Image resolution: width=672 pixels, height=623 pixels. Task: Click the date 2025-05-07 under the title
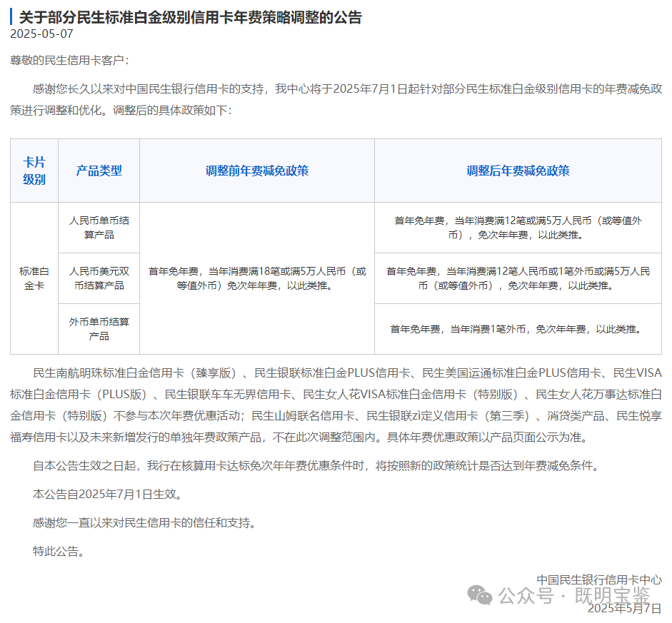coord(41,34)
